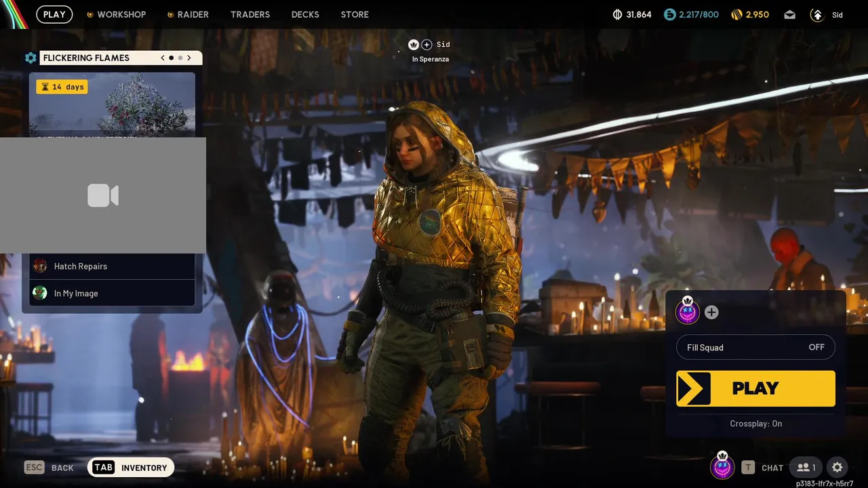Click the In Speranza status text
The width and height of the screenshot is (868, 488).
point(431,59)
